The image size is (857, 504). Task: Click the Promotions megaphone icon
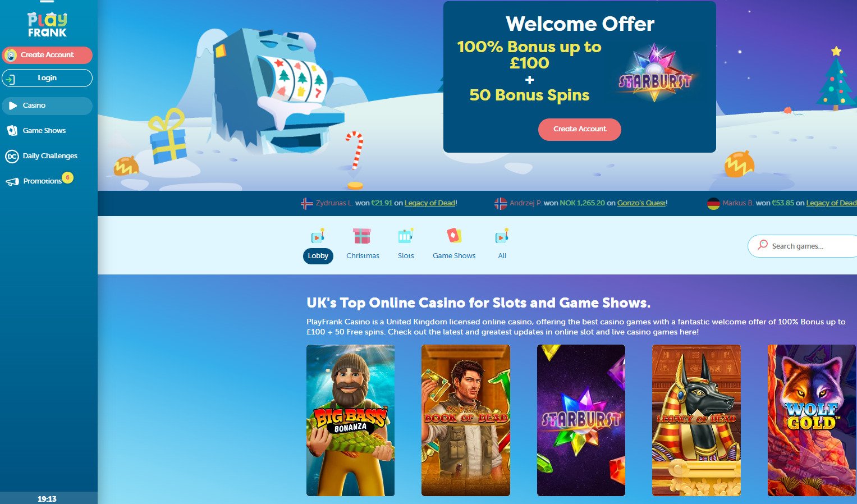[12, 181]
